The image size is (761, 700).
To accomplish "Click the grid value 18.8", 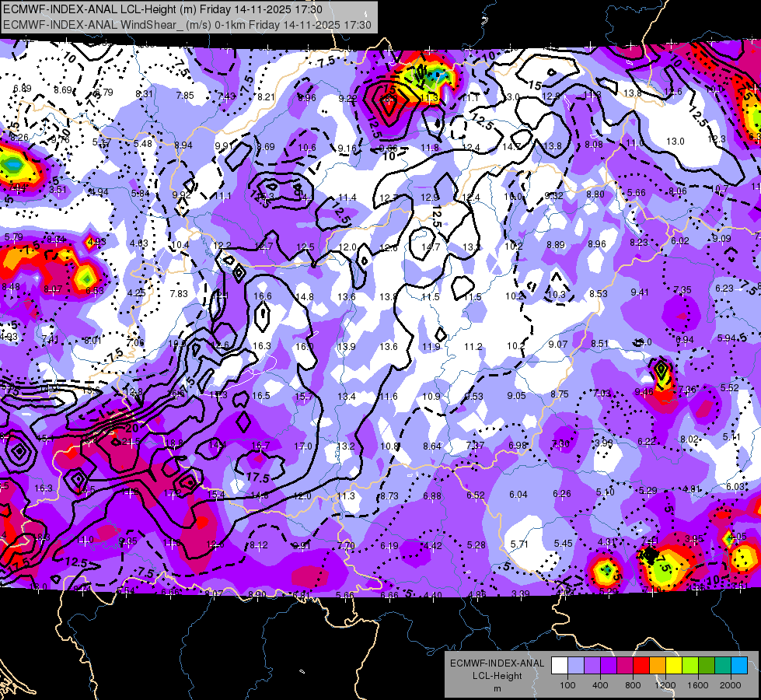I will (x=173, y=443).
